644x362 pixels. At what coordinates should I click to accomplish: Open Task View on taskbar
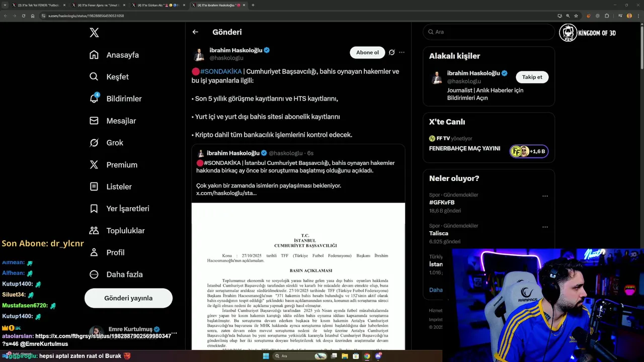[x=334, y=356]
